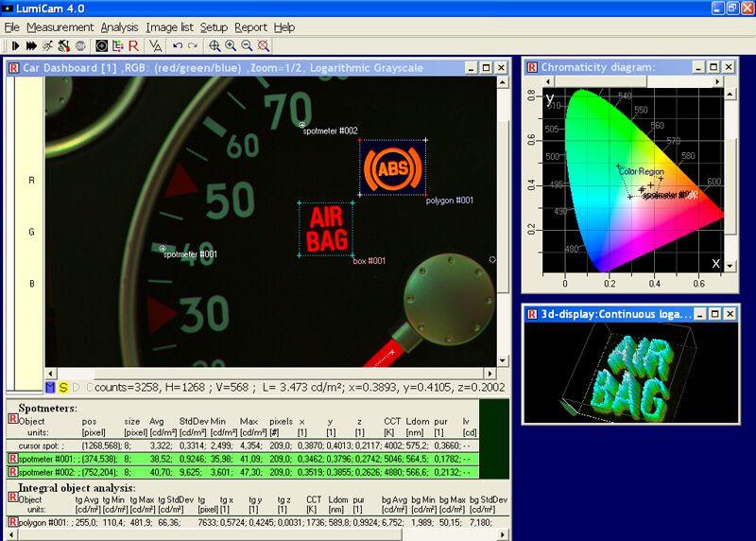Click the Color Region label in chromaticity diagram

point(642,171)
